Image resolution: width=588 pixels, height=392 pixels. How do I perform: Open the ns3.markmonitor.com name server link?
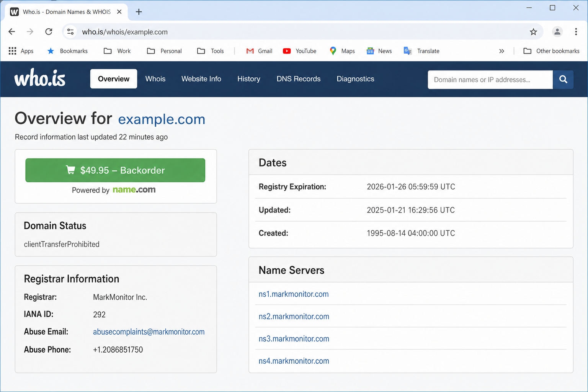point(294,339)
